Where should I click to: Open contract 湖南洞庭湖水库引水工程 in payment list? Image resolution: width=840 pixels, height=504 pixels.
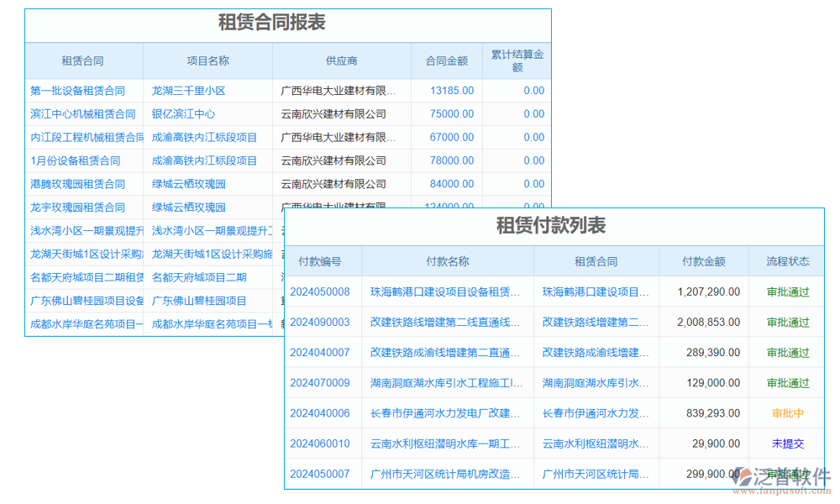click(596, 382)
